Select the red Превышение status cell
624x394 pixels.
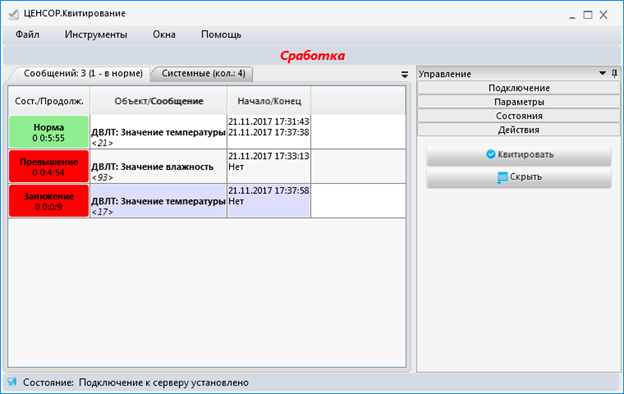tap(49, 167)
